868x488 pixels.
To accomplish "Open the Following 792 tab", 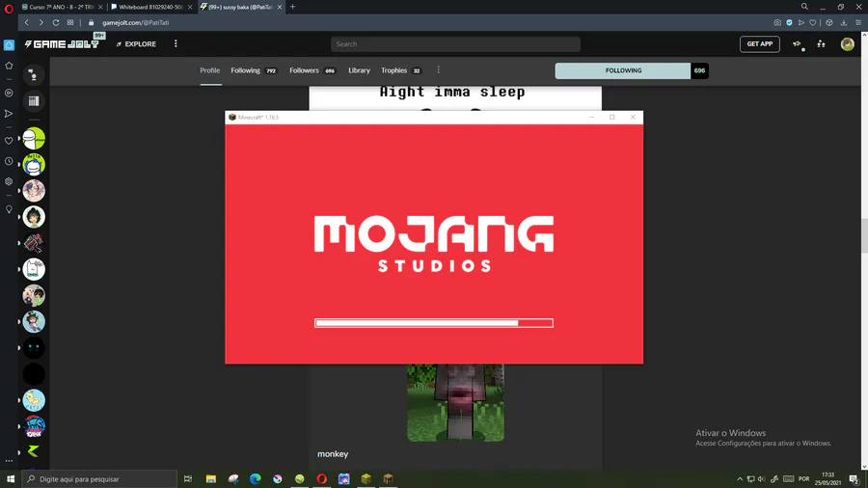I will [254, 70].
